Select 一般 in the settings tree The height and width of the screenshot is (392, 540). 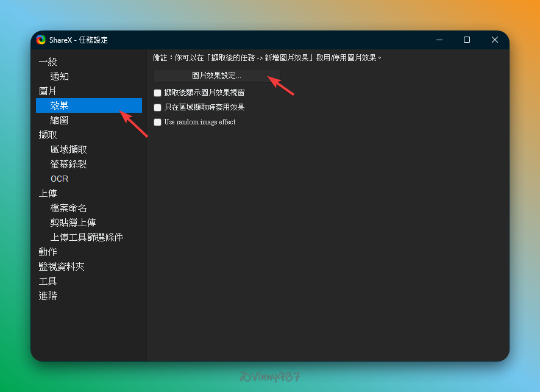[48, 62]
